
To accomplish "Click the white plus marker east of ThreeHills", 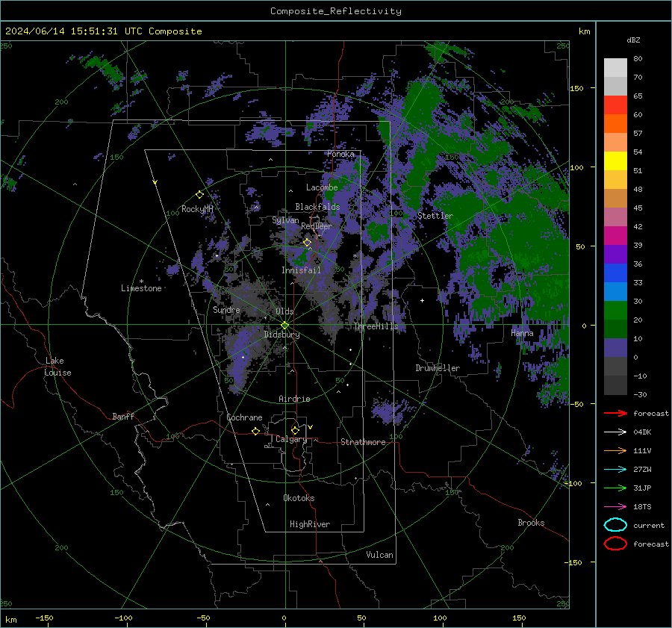I will pos(422,300).
